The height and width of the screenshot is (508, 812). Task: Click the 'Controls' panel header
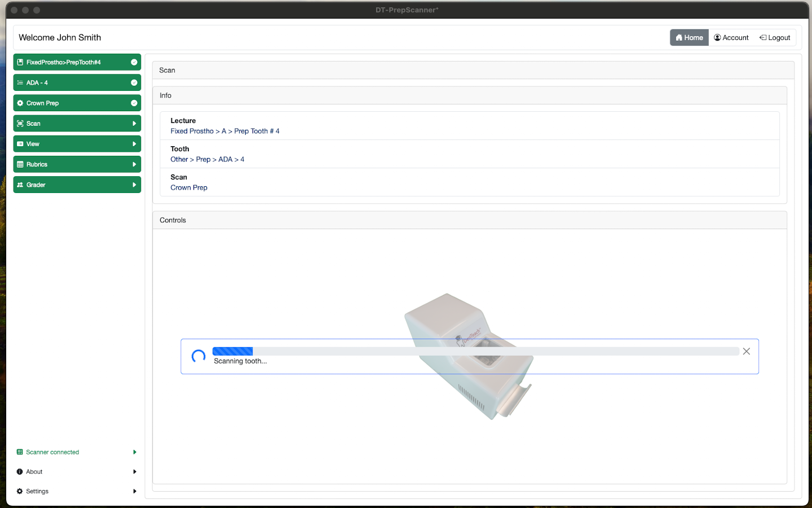tap(470, 220)
